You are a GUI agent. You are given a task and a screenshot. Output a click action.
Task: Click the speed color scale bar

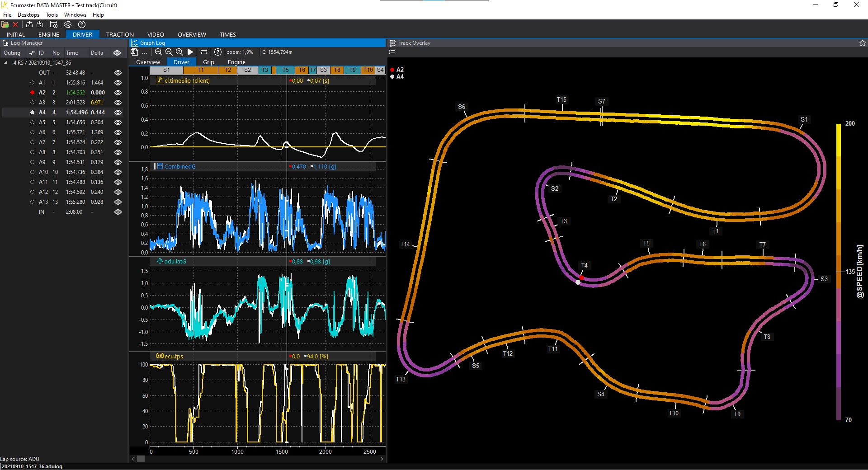coord(838,271)
